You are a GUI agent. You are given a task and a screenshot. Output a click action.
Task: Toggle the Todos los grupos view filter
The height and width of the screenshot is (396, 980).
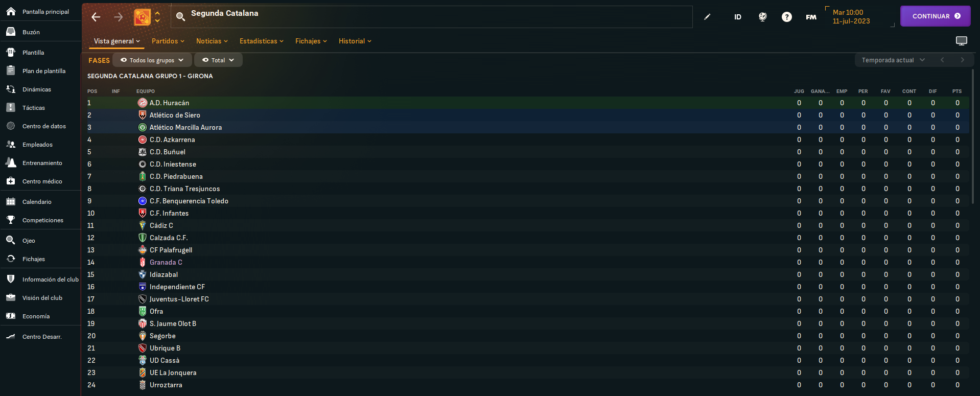pyautogui.click(x=152, y=60)
